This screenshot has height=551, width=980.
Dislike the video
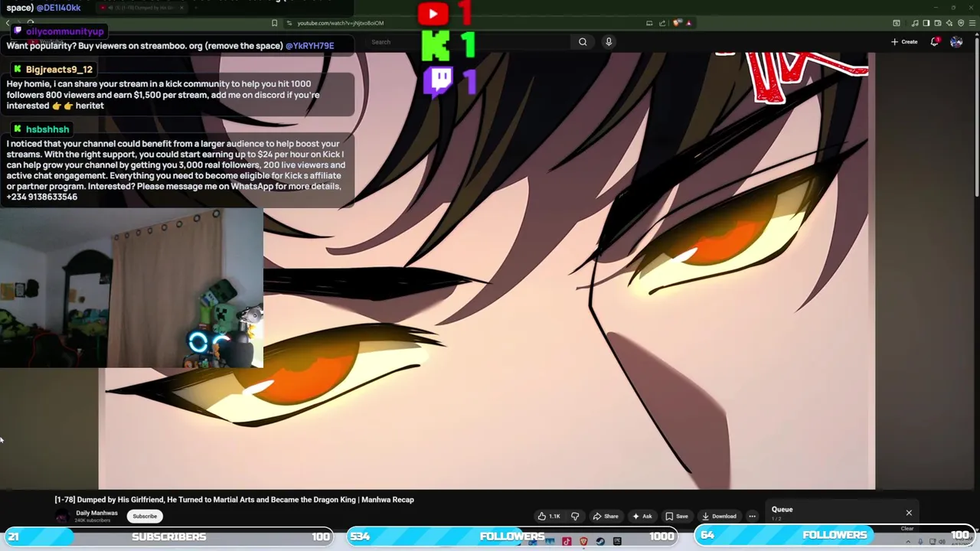(x=575, y=517)
